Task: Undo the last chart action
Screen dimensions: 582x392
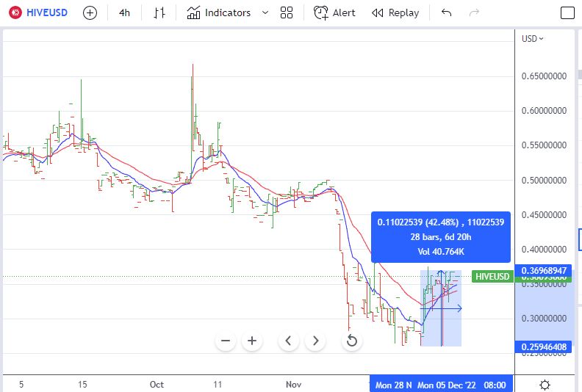Action: pos(447,13)
